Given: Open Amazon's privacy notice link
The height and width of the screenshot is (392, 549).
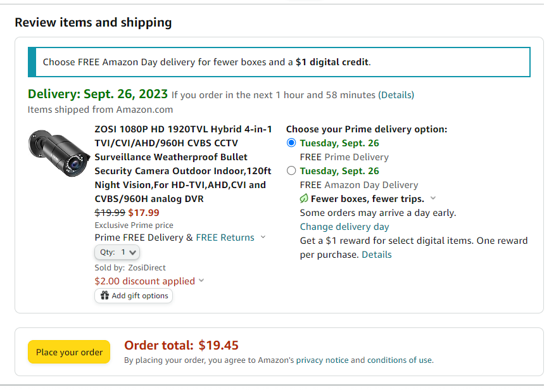Looking at the screenshot, I should tap(322, 360).
